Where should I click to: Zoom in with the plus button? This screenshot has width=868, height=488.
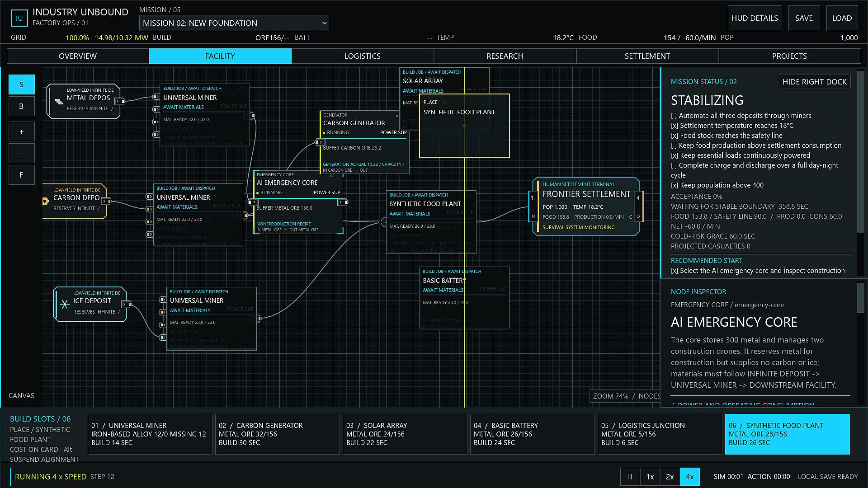[21, 132]
